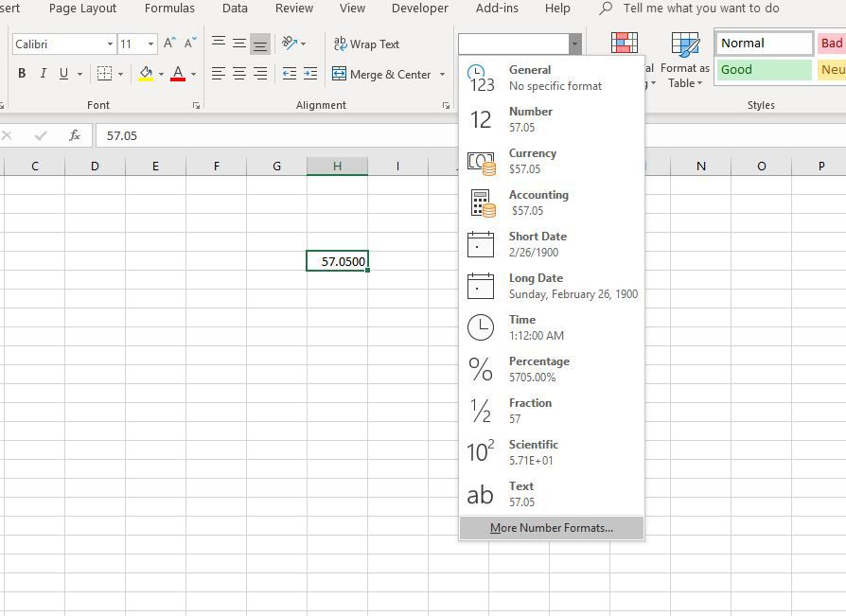Image resolution: width=846 pixels, height=616 pixels.
Task: Expand the Fill Color dropdown arrow
Action: coord(159,73)
